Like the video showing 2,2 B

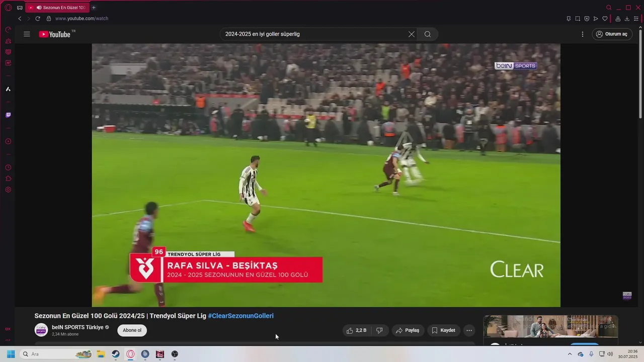357,330
